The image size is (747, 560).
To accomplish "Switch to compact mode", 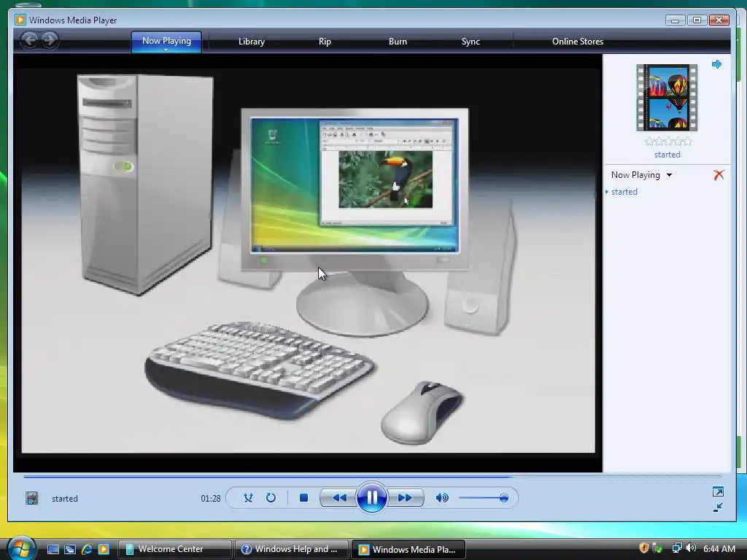I will coord(718,507).
